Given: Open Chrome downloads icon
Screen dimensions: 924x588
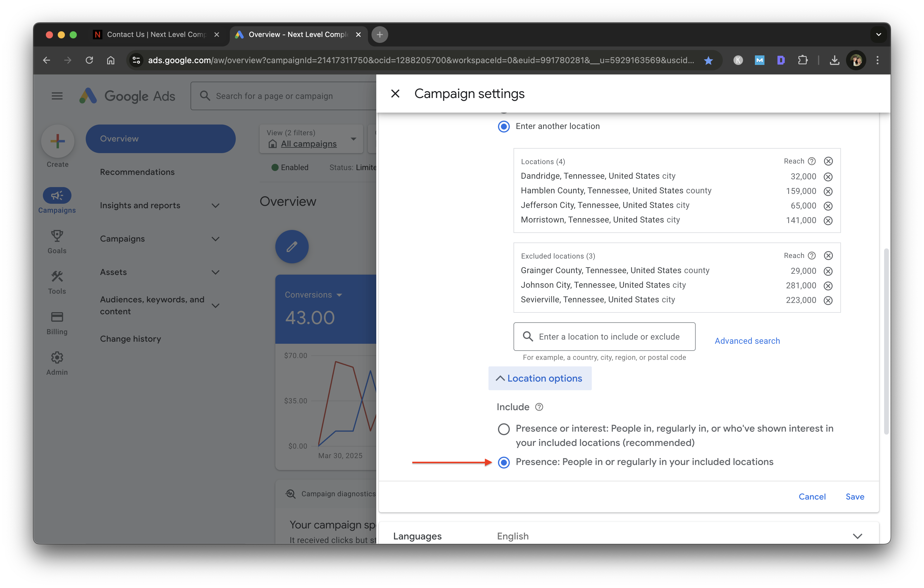Looking at the screenshot, I should click(834, 60).
